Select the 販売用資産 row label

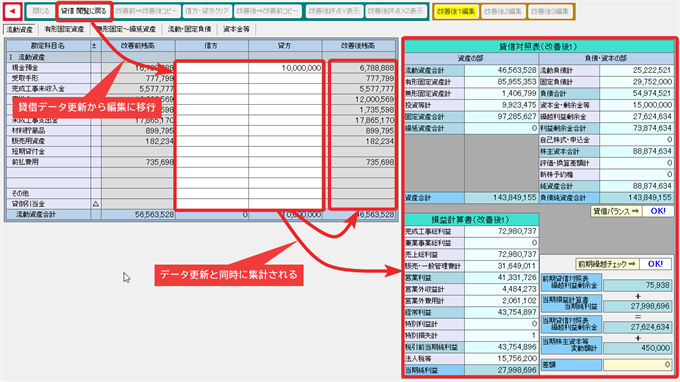[x=49, y=141]
